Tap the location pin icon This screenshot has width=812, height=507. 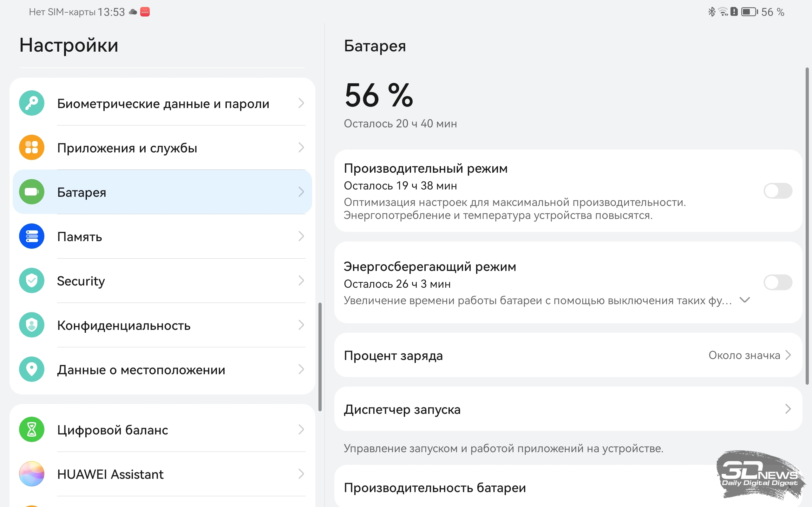pyautogui.click(x=31, y=369)
